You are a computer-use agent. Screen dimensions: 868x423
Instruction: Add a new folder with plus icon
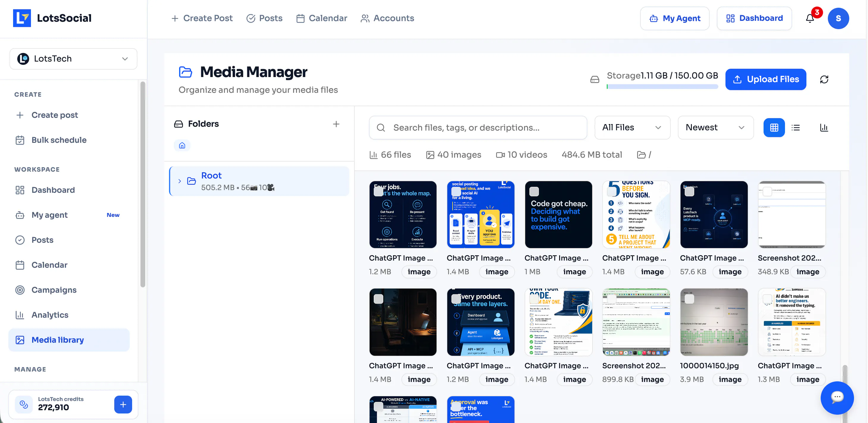tap(336, 124)
